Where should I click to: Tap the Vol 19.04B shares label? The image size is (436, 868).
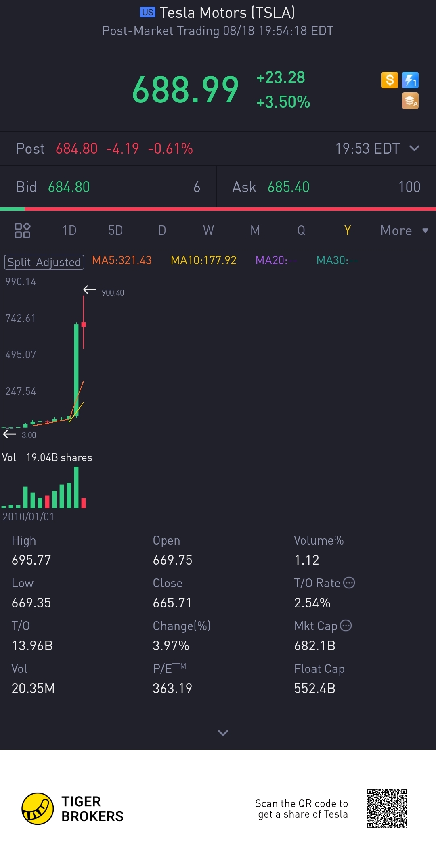47,457
